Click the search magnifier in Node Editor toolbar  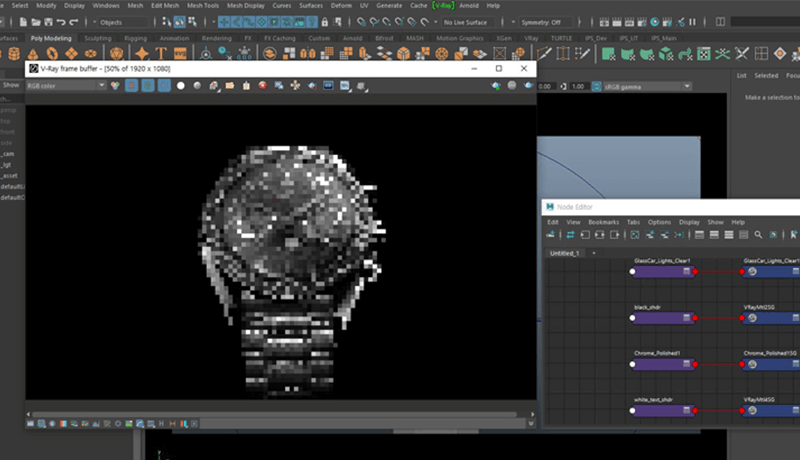(758, 235)
